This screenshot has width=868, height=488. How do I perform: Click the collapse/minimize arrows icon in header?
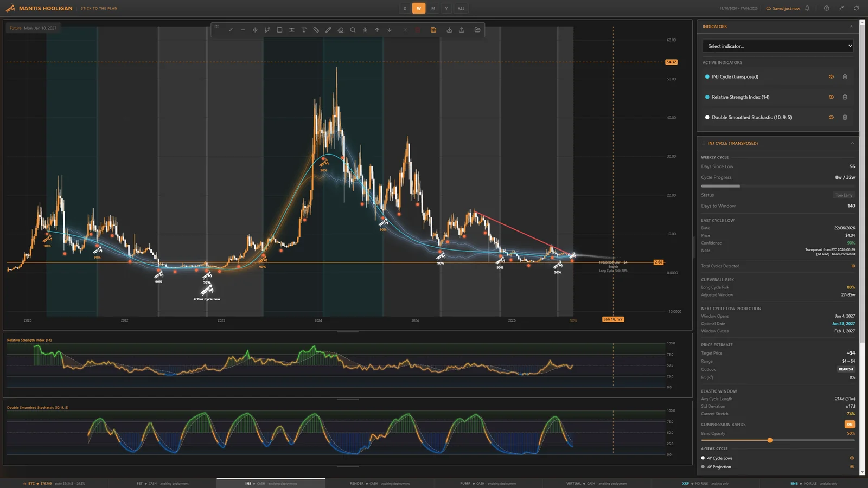coord(841,8)
